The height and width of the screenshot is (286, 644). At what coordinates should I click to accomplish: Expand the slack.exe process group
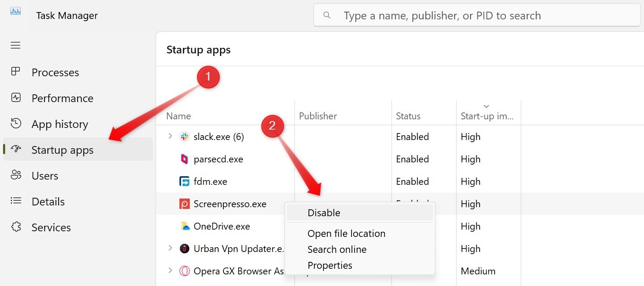point(170,137)
